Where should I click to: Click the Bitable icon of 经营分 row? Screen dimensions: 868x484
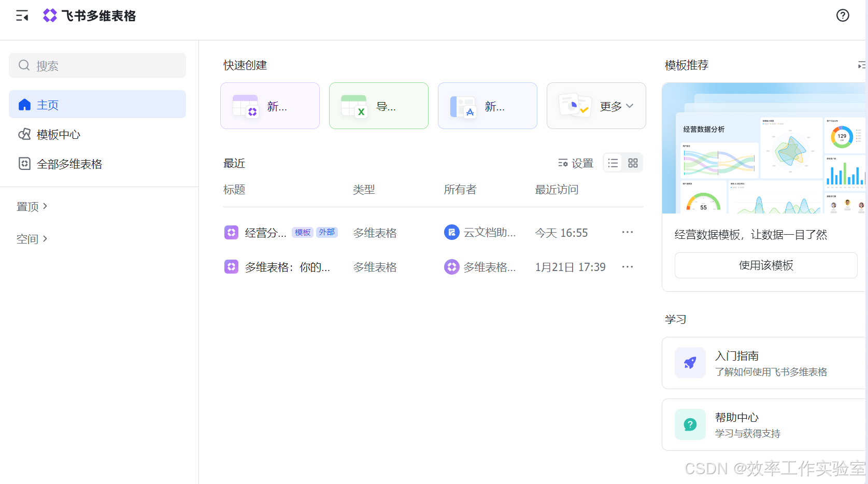(231, 232)
